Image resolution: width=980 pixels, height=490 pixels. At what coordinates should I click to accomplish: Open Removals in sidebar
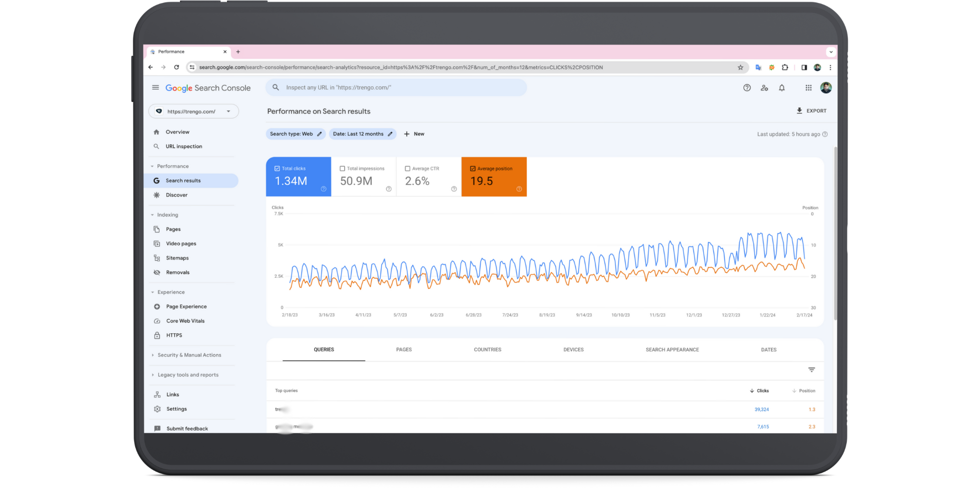[177, 272]
